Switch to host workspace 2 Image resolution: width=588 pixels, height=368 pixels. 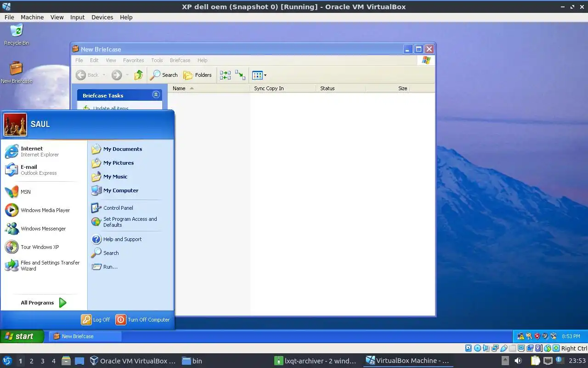click(31, 361)
